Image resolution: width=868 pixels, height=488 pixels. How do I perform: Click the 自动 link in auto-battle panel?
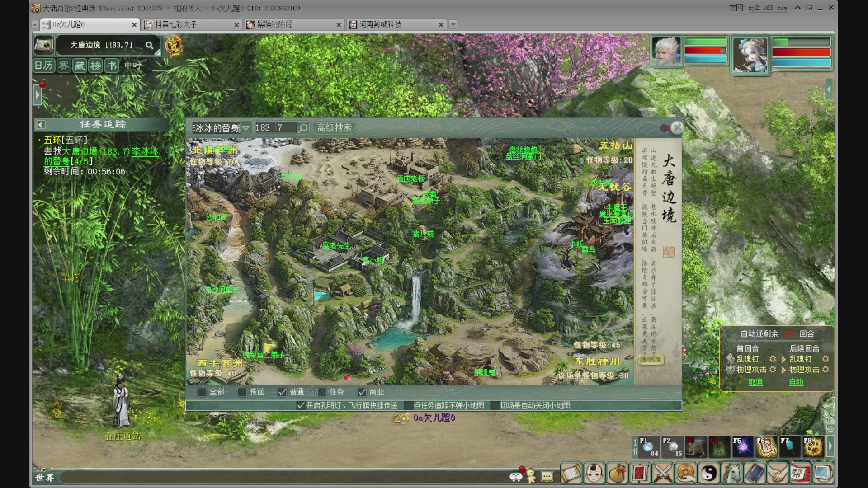click(796, 382)
